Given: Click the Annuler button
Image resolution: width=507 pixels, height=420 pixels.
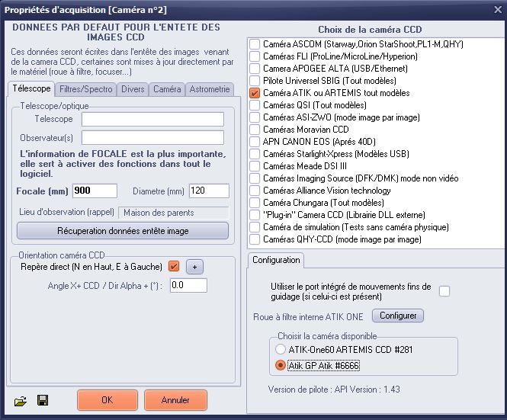Looking at the screenshot, I should (x=176, y=399).
